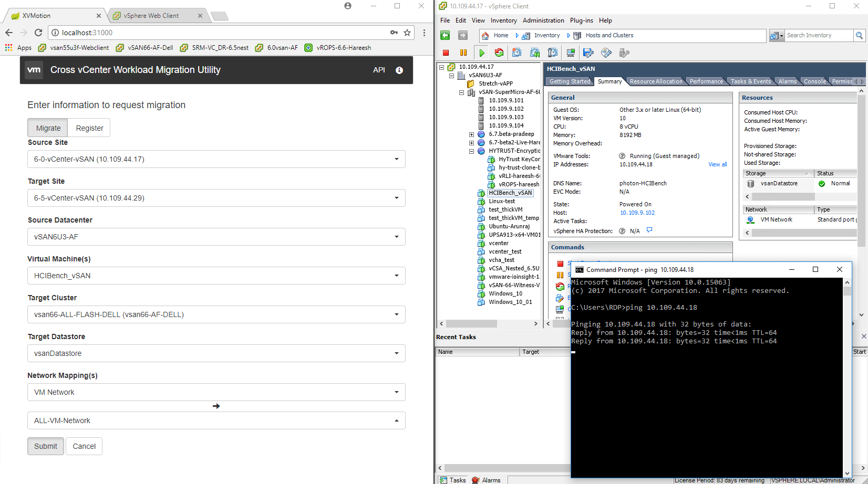This screenshot has width=868, height=484.
Task: Open Snapshot Manager from the toolbar
Action: click(x=552, y=52)
